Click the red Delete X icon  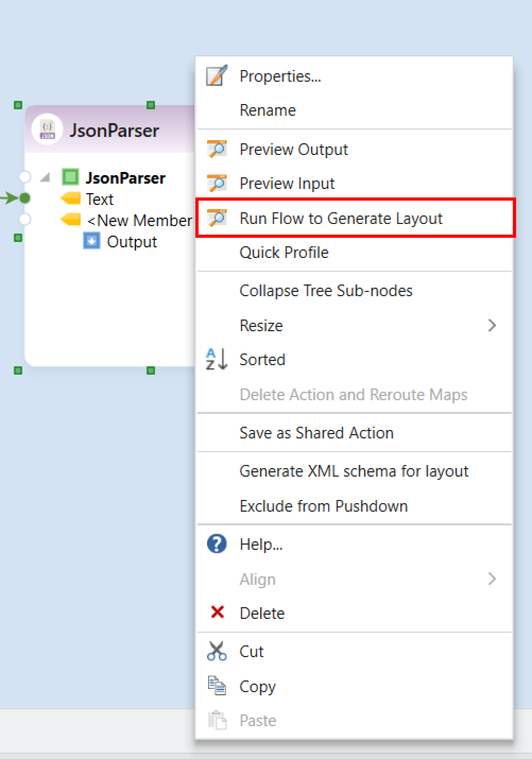pos(217,613)
